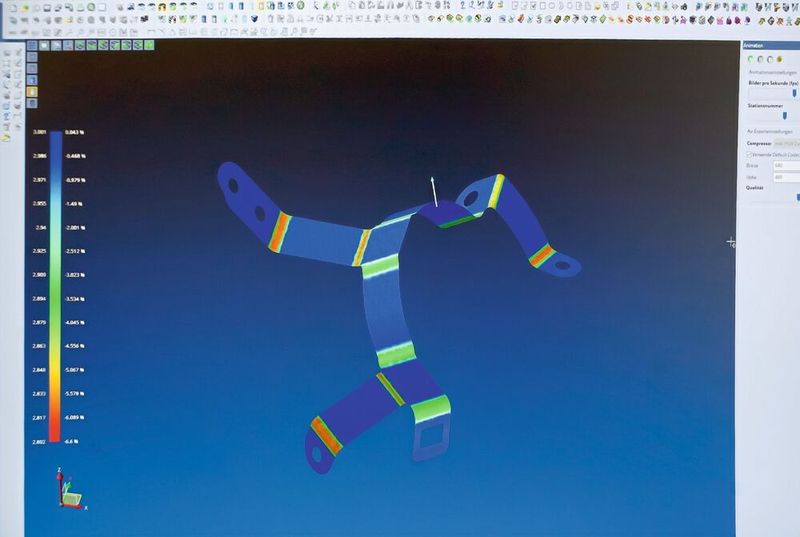Click the legend value 0.043 %

point(74,132)
